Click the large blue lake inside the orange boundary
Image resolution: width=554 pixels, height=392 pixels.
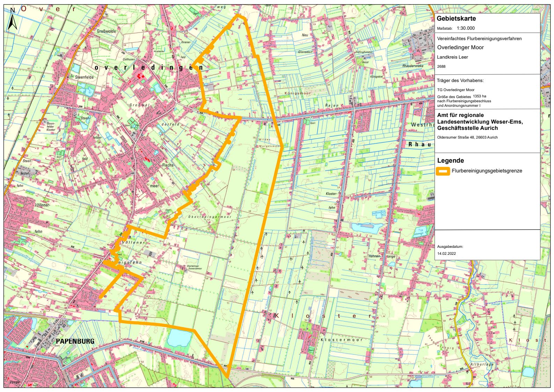pyautogui.click(x=179, y=338)
